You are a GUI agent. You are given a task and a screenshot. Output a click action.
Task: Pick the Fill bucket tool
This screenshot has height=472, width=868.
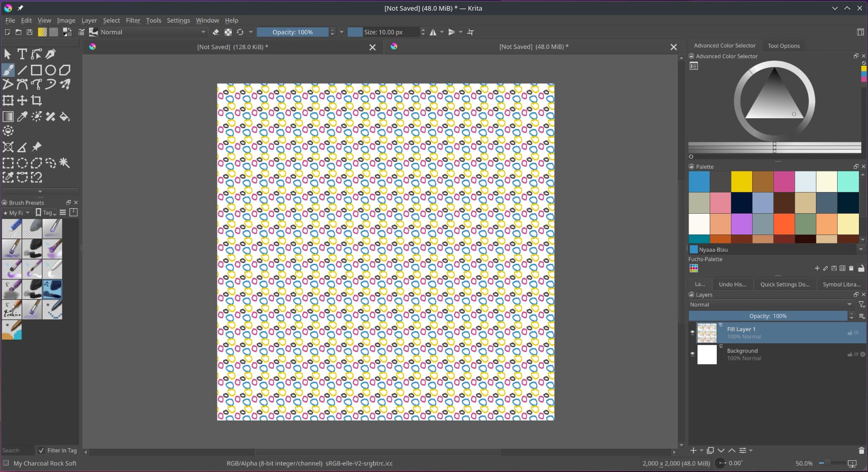point(65,117)
